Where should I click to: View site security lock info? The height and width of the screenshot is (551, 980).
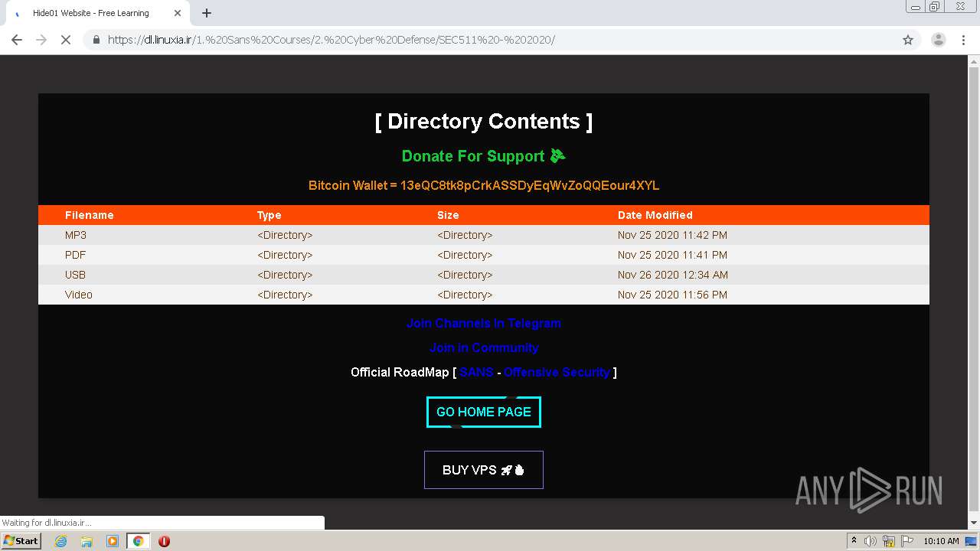coord(96,40)
